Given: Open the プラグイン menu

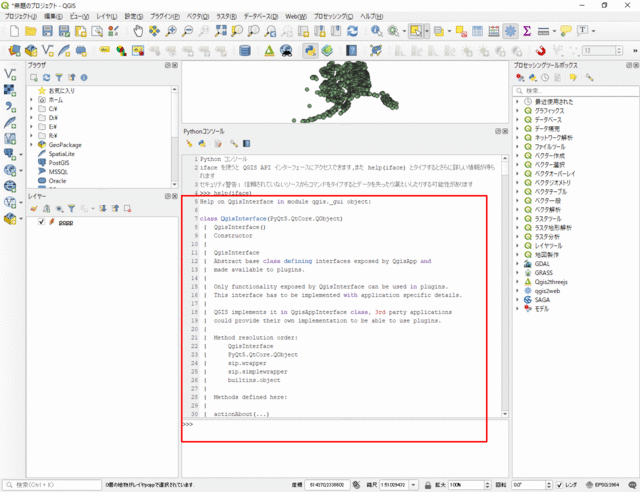Looking at the screenshot, I should (x=163, y=17).
